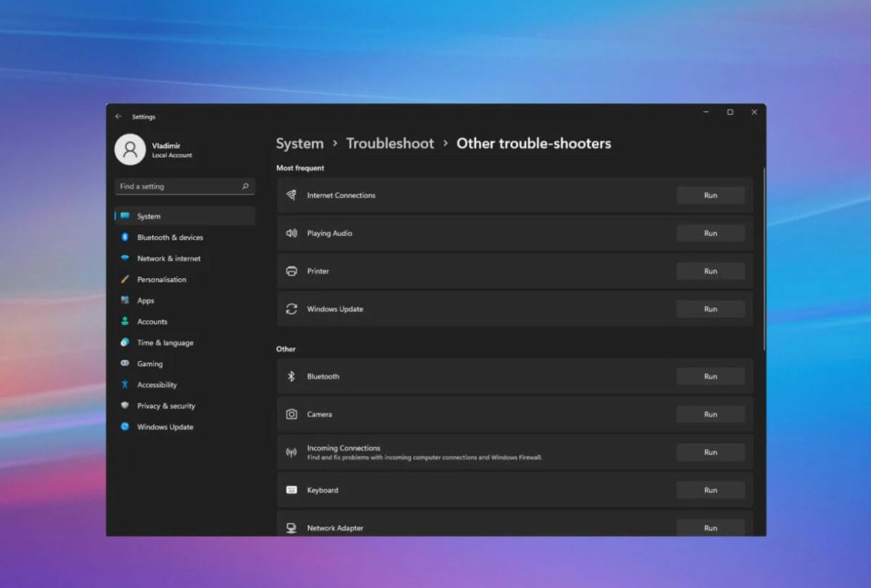Viewport: 871px width, 588px height.
Task: Click the Privacy & security shield icon
Action: tap(125, 406)
